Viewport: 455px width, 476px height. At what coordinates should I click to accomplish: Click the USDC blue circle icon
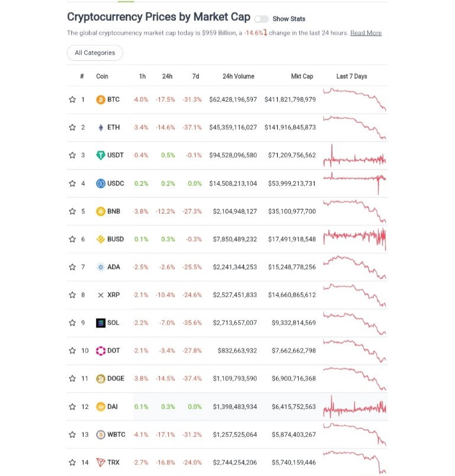click(101, 184)
